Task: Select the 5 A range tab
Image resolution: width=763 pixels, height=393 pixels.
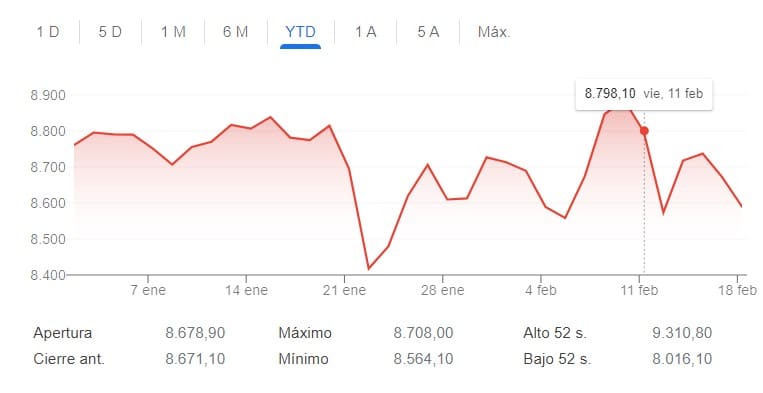Action: click(x=428, y=32)
